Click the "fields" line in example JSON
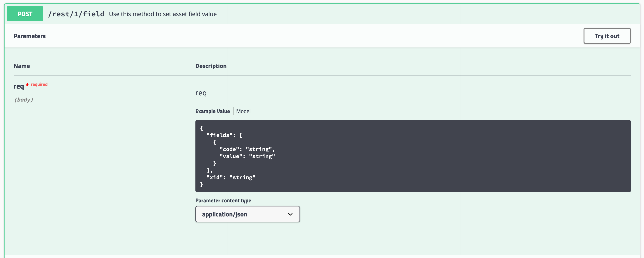Screen dimensions: 644x258 (224, 135)
